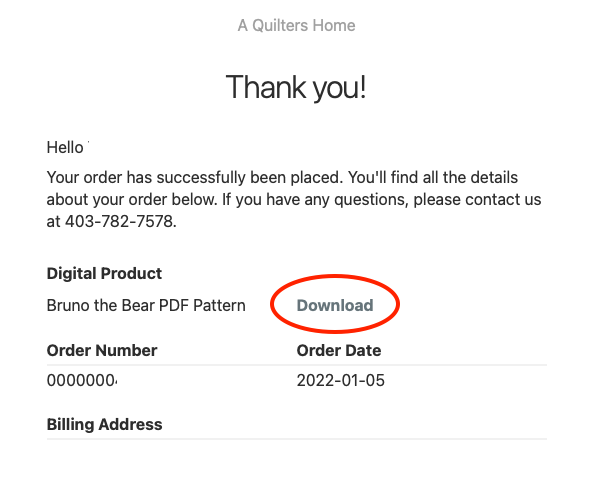Select the order number starting with 0000000
This screenshot has height=479, width=594.
point(82,380)
